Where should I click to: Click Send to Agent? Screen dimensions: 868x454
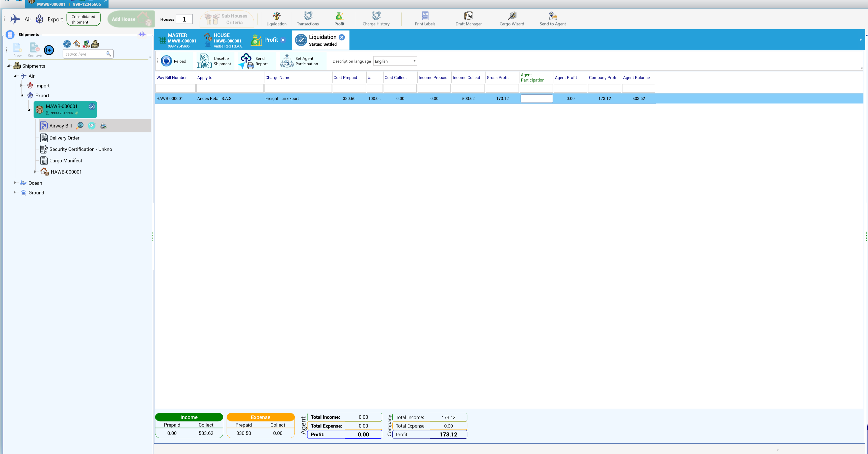pos(553,19)
